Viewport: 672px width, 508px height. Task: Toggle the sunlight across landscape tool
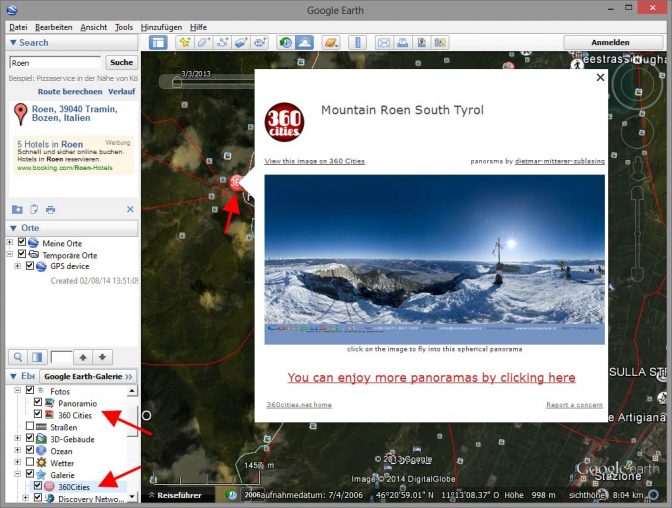[x=304, y=42]
